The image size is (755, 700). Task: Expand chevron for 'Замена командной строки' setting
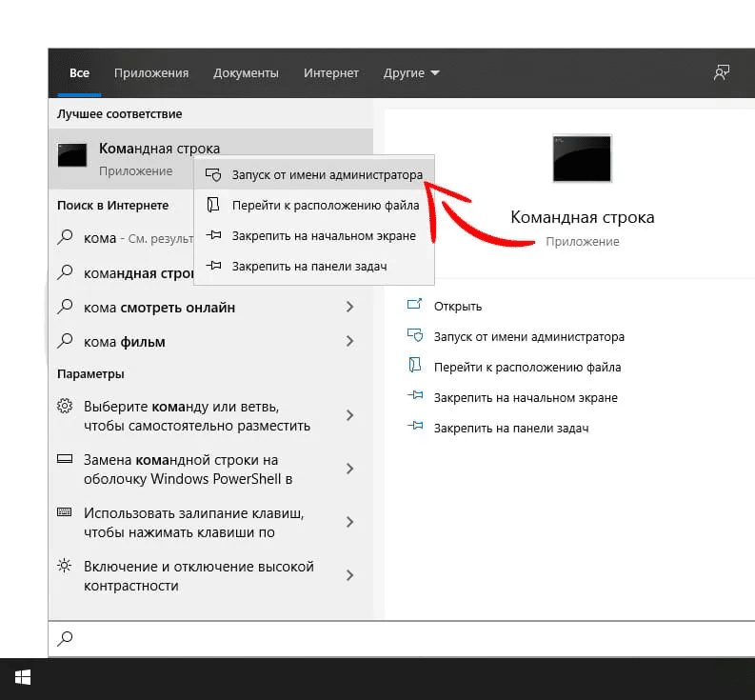click(349, 469)
